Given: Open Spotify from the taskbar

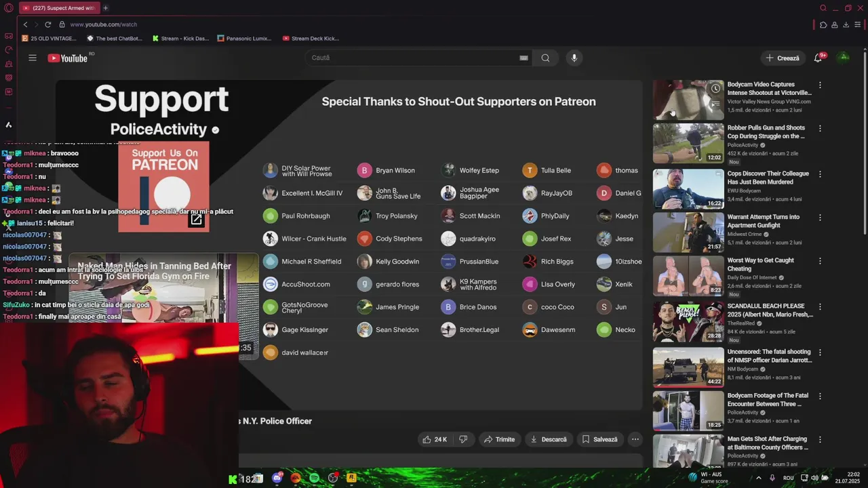Looking at the screenshot, I should pos(315,478).
